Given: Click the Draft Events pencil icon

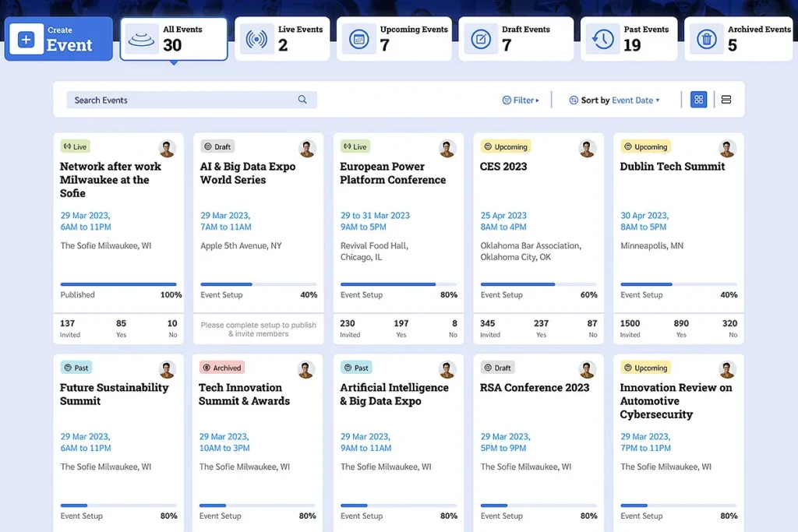Looking at the screenshot, I should coord(481,39).
